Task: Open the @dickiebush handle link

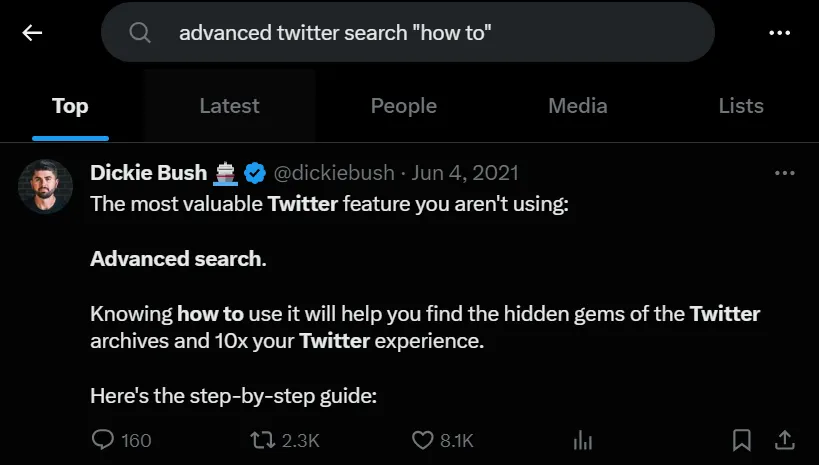Action: pos(334,173)
